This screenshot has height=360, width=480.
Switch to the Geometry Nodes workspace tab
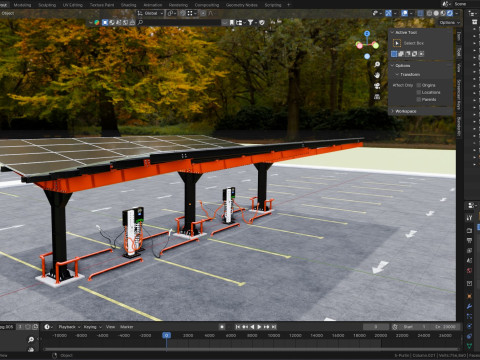click(x=242, y=5)
